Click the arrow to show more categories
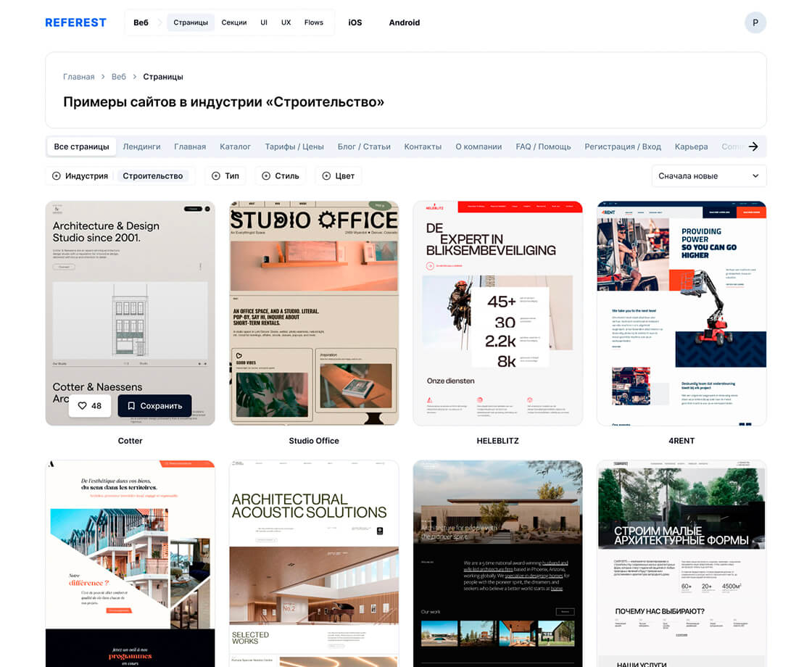812x667 pixels. point(753,146)
